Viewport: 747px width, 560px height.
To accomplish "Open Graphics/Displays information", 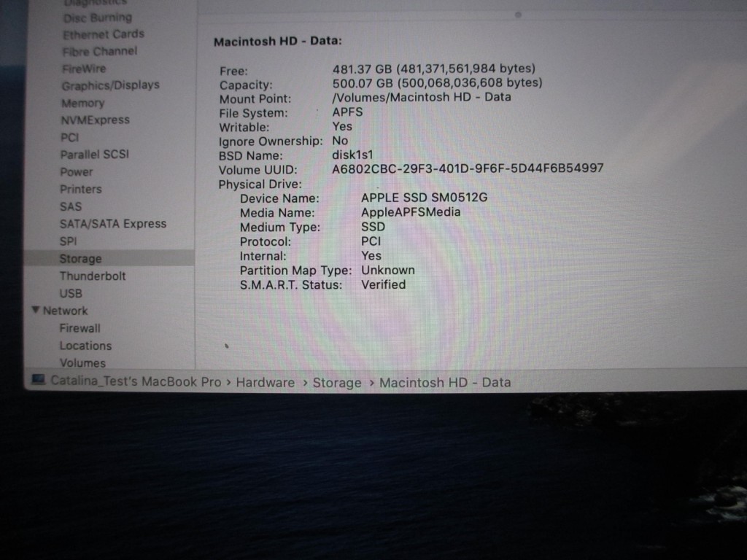I will 111,86.
